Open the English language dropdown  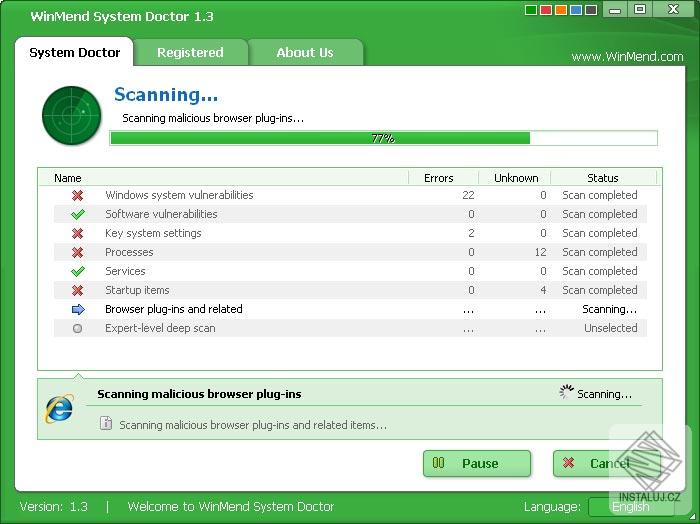pos(631,507)
